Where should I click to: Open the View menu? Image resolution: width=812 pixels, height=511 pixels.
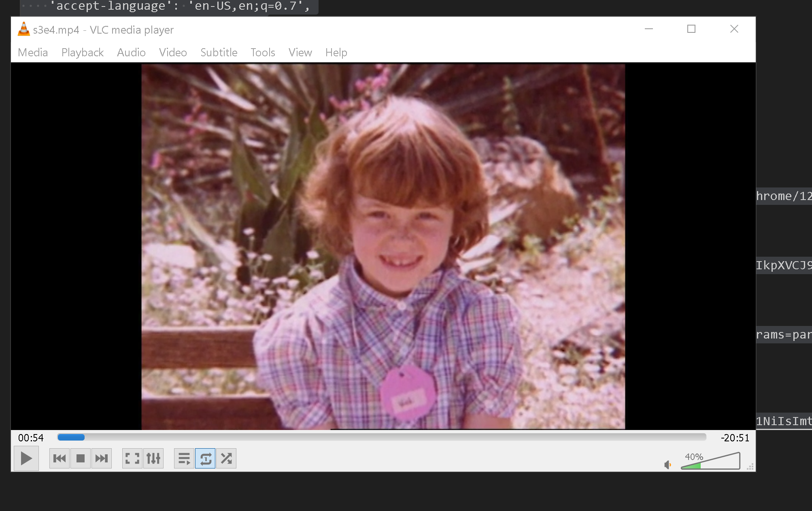(x=300, y=53)
